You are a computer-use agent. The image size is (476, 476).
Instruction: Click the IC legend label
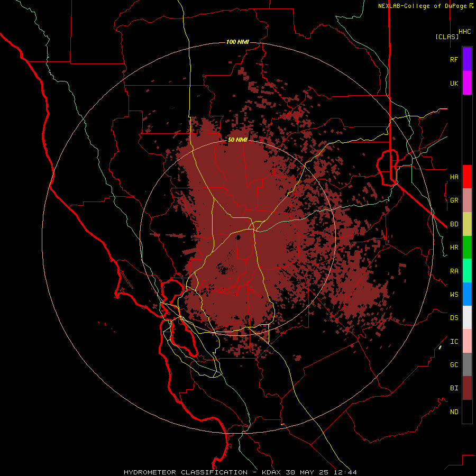point(454,342)
